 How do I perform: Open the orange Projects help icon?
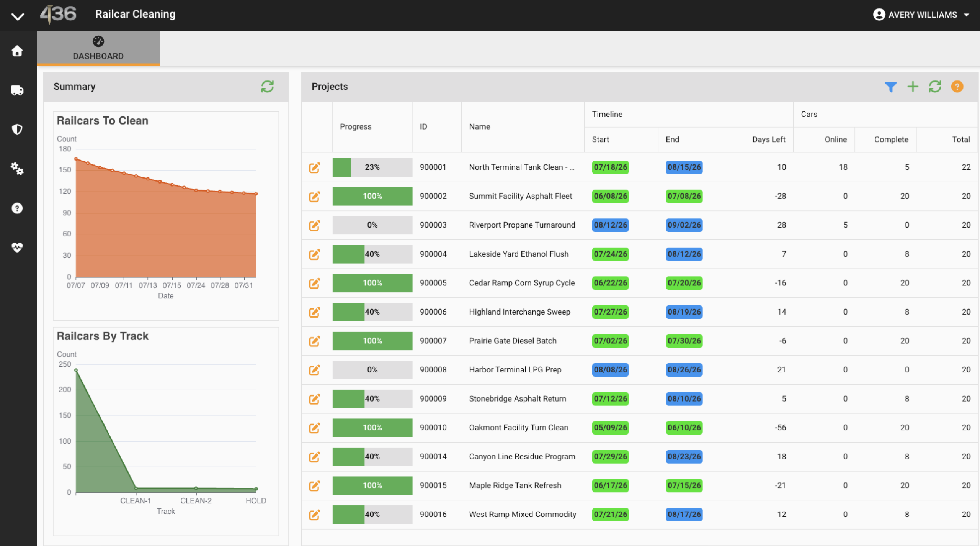(x=957, y=87)
